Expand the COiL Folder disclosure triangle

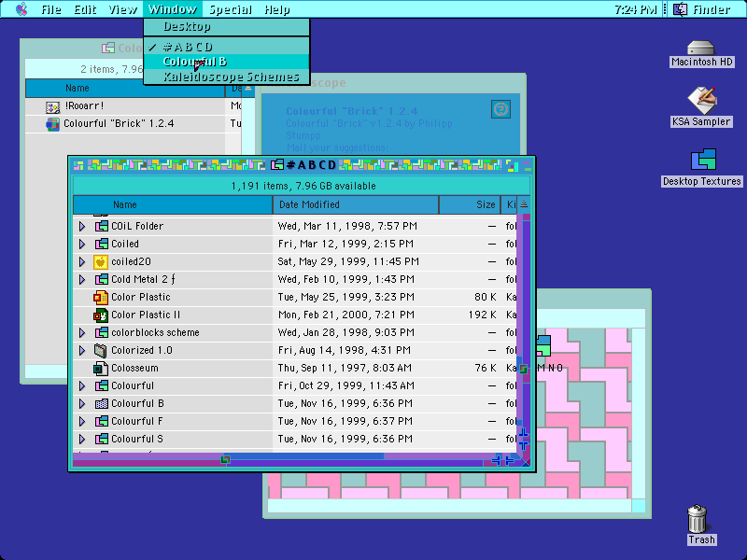pos(82,226)
